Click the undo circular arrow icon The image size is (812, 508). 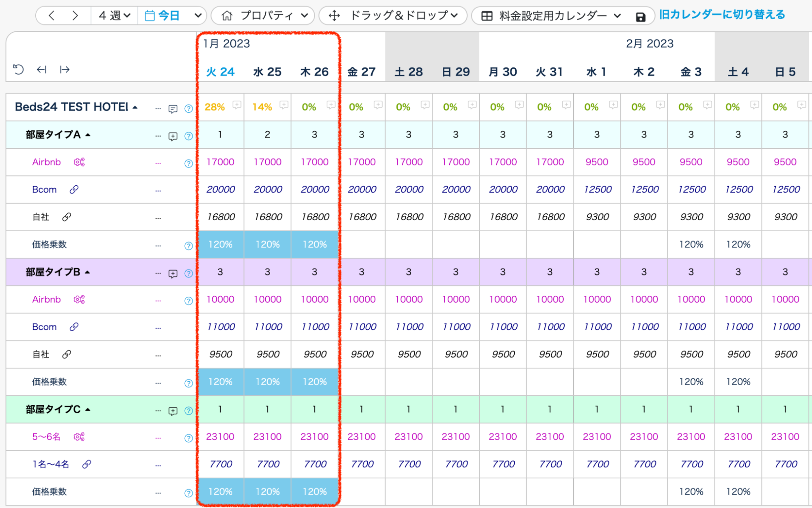tap(18, 69)
